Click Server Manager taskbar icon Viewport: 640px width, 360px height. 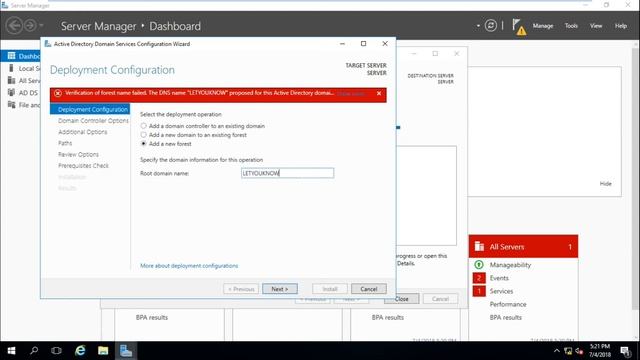coord(126,351)
